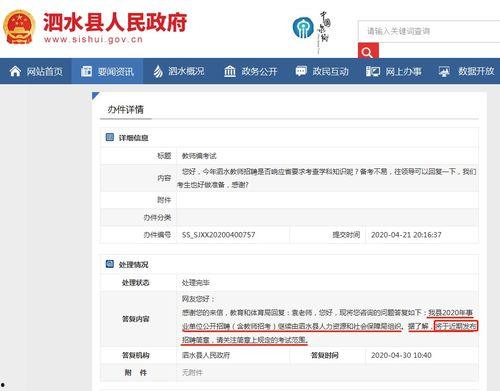Click the chart icon beside 数据开放
This screenshot has height=391, width=500.
click(444, 71)
